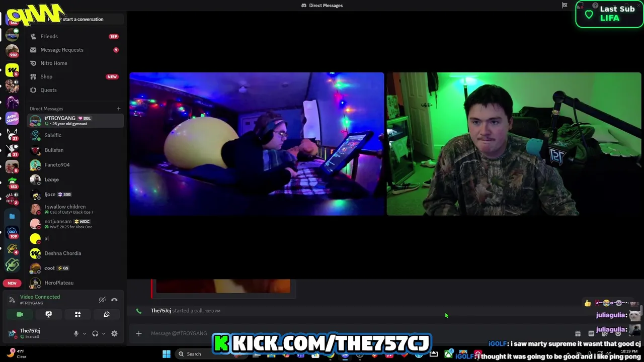
Task: Create a new DM with plus icon
Action: tap(119, 109)
